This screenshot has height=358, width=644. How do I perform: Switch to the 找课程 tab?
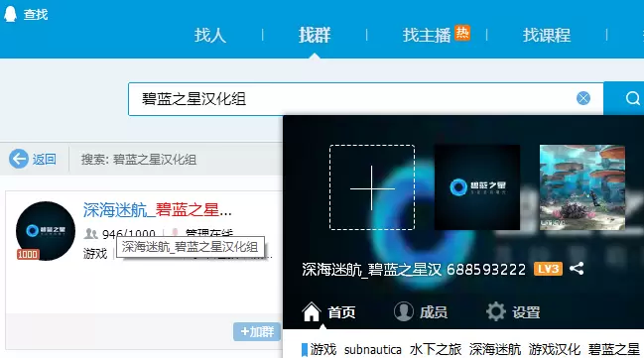(547, 35)
